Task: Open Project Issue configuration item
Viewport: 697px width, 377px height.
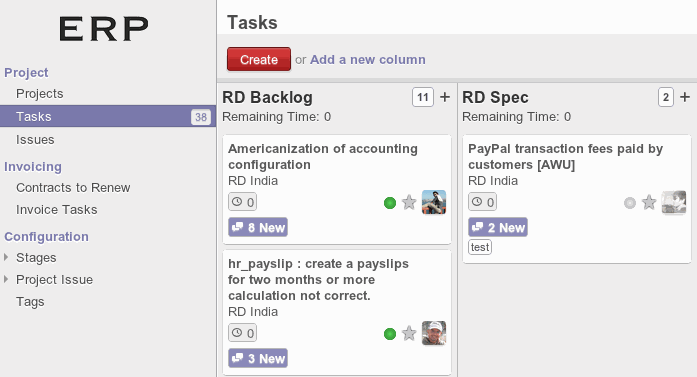Action: [x=54, y=280]
